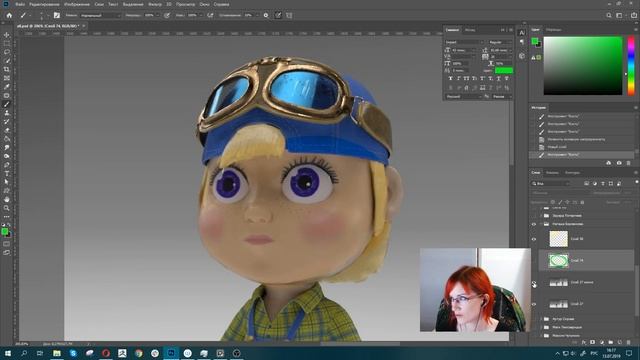Screen dimensions: 640x360
Task: Hide the layer with the beige thumbnail
Action: [x=534, y=239]
